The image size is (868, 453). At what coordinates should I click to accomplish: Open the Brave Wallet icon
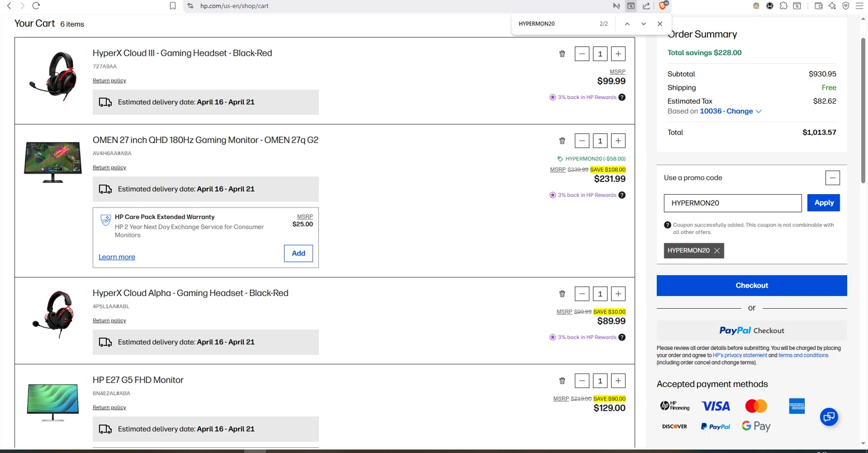(x=818, y=6)
